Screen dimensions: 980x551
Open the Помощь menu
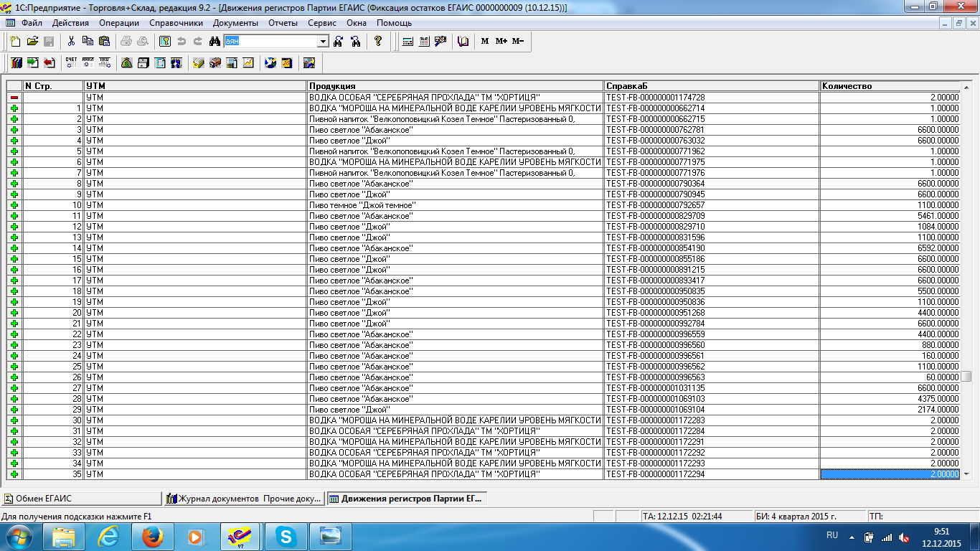(x=394, y=23)
